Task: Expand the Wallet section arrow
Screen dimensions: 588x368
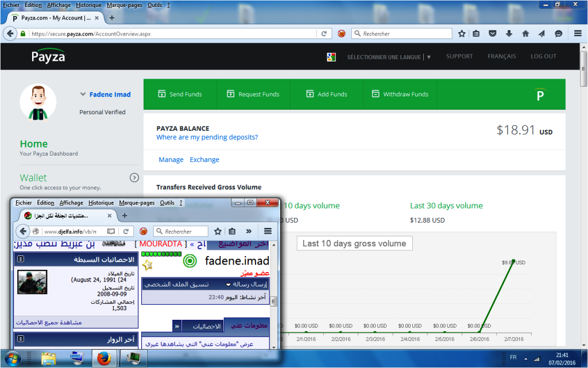Action: [134, 177]
